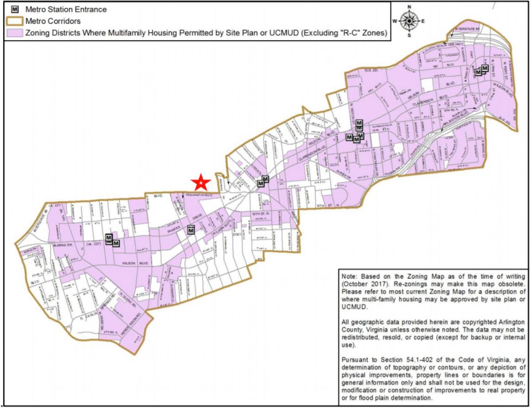Click the Metro Station Entrance legend icon
The width and height of the screenshot is (532, 408).
pos(14,9)
